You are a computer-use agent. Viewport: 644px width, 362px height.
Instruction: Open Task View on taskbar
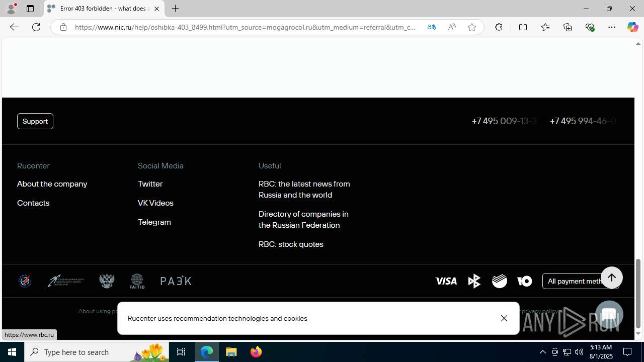pyautogui.click(x=181, y=352)
